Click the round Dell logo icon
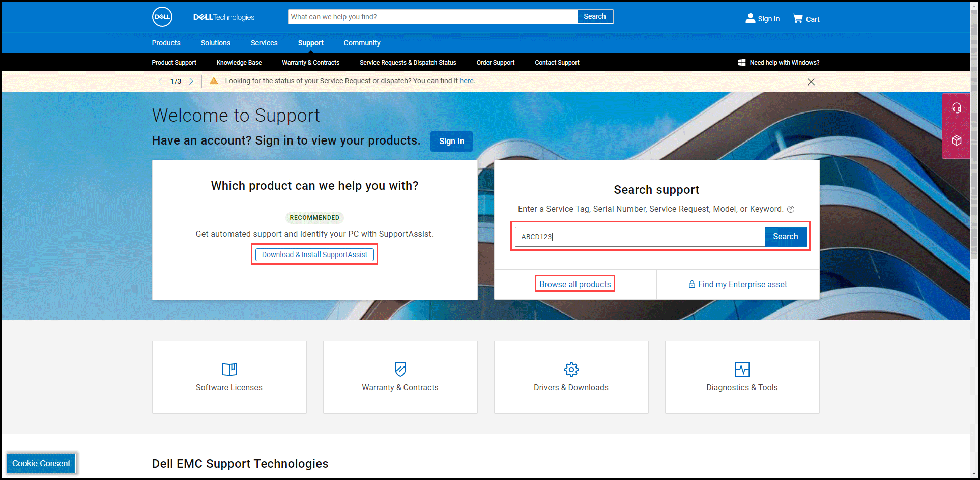 (162, 17)
